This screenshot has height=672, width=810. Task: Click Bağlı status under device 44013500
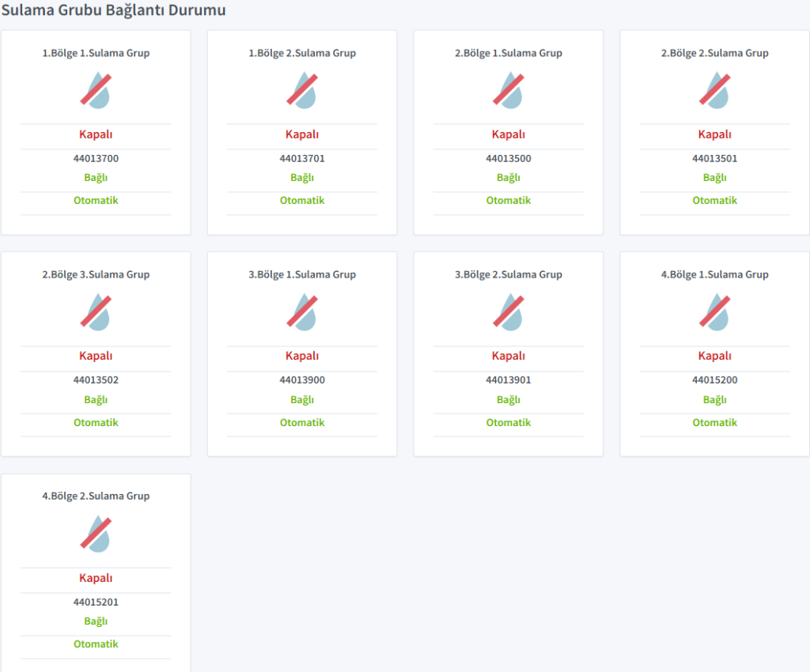(509, 177)
